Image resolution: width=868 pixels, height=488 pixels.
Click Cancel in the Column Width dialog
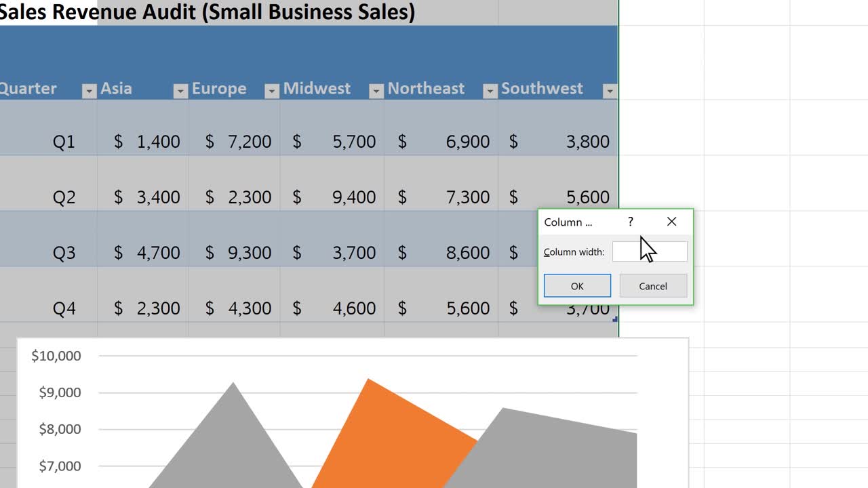pyautogui.click(x=653, y=286)
